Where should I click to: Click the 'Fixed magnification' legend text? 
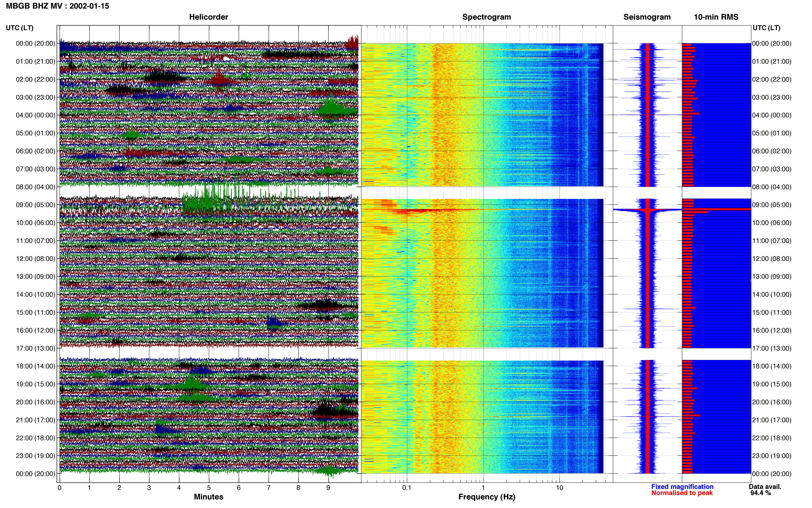click(682, 486)
